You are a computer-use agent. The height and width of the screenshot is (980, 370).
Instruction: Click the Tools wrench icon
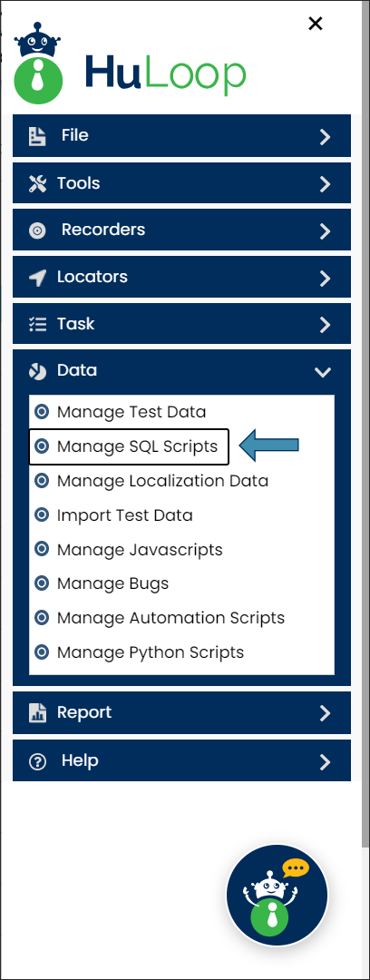(37, 183)
